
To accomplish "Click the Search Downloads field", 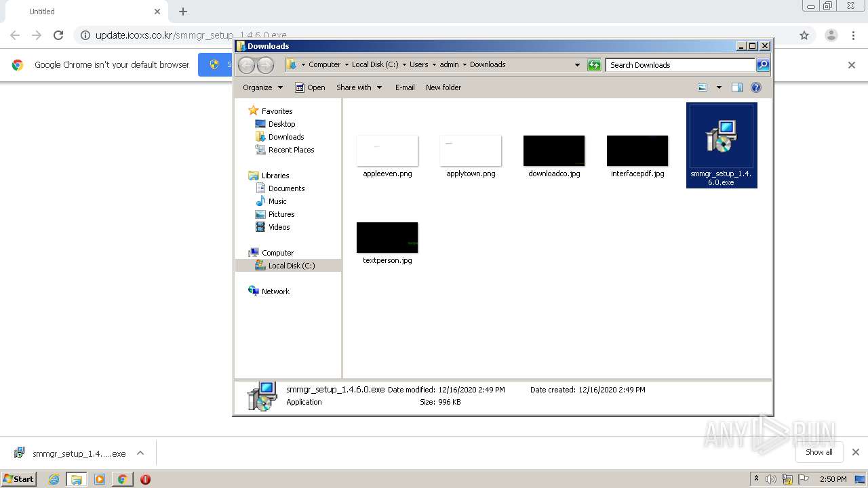I will pyautogui.click(x=680, y=65).
